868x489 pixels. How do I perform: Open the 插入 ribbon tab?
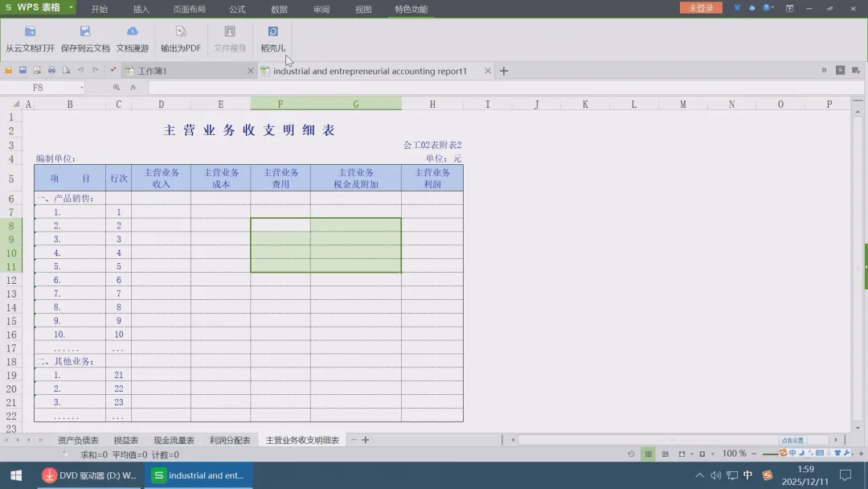(141, 10)
